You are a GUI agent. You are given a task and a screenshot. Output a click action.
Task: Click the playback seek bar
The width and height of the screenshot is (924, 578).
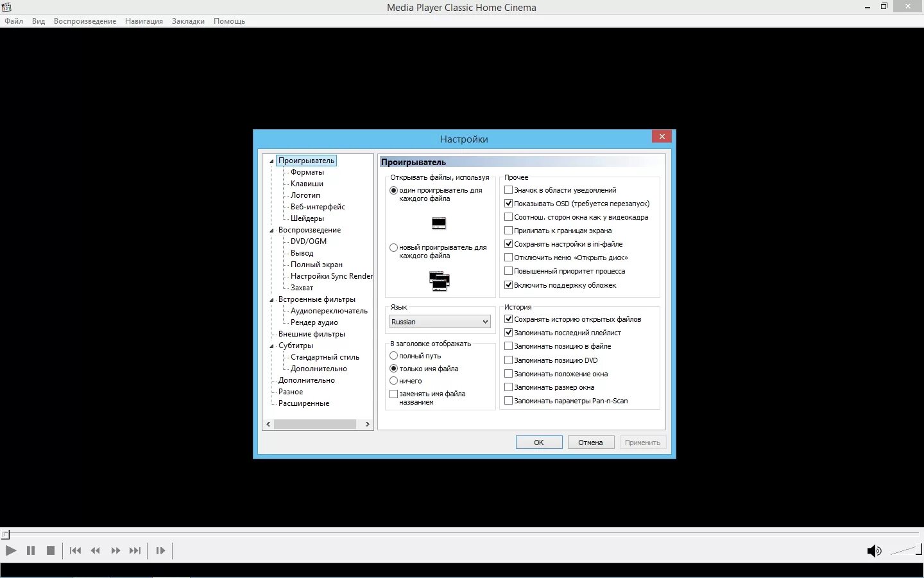(462, 534)
